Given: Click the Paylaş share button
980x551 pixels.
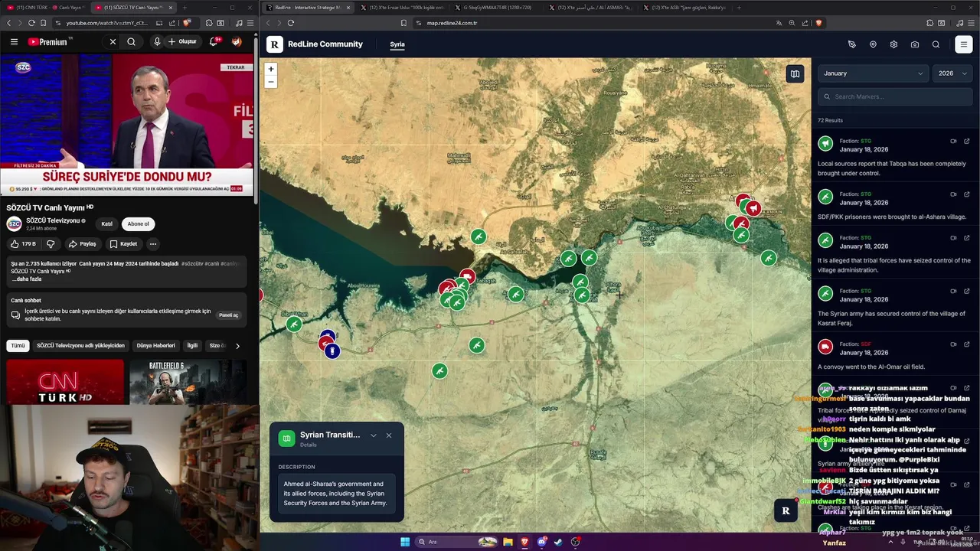Looking at the screenshot, I should coord(83,244).
